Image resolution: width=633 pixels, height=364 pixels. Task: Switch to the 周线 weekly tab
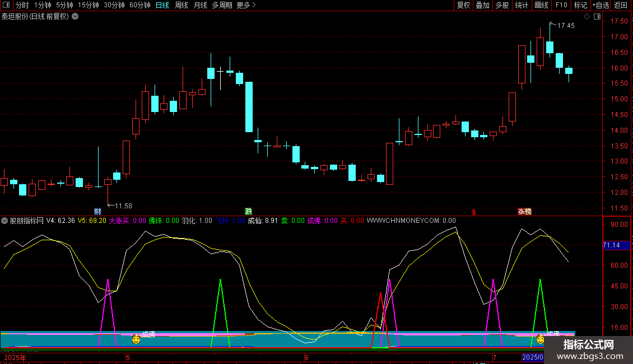pos(181,6)
